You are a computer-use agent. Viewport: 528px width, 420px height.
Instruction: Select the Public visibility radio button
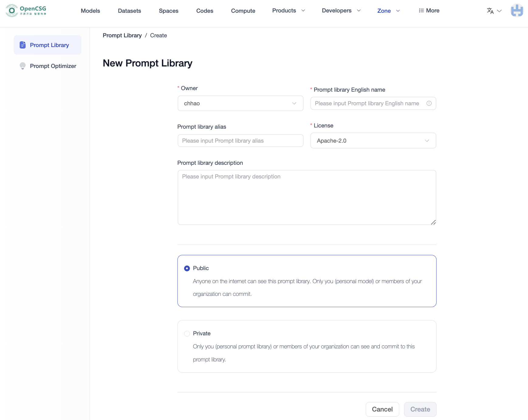click(187, 268)
